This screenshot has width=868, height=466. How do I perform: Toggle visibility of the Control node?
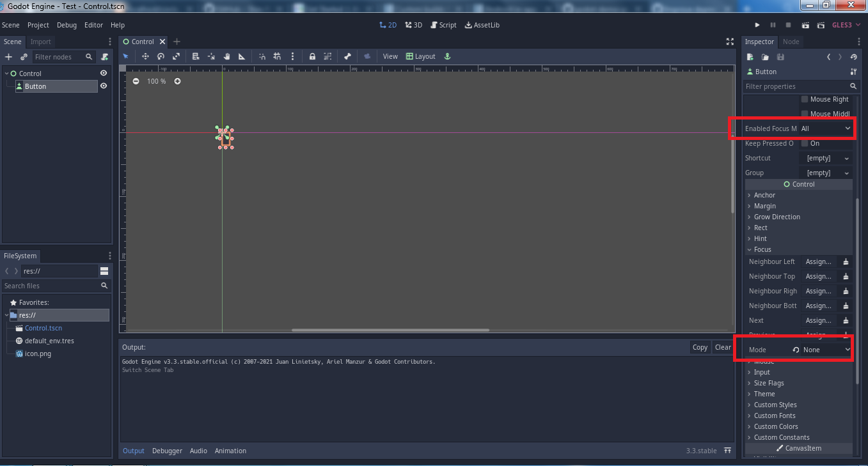(103, 73)
